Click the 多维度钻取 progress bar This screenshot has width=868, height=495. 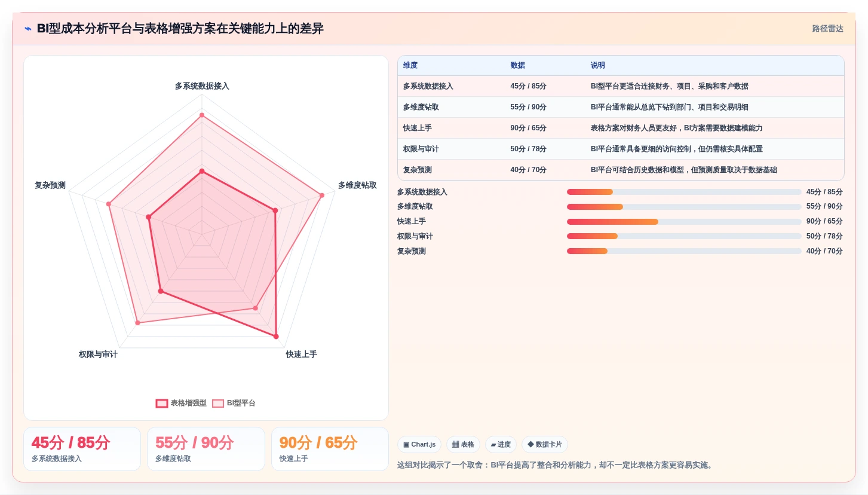point(684,207)
